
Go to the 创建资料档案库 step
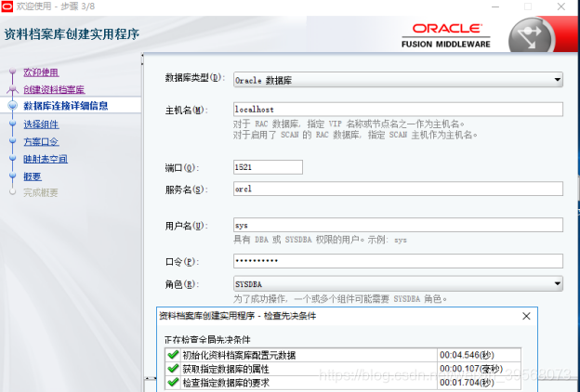(x=54, y=89)
